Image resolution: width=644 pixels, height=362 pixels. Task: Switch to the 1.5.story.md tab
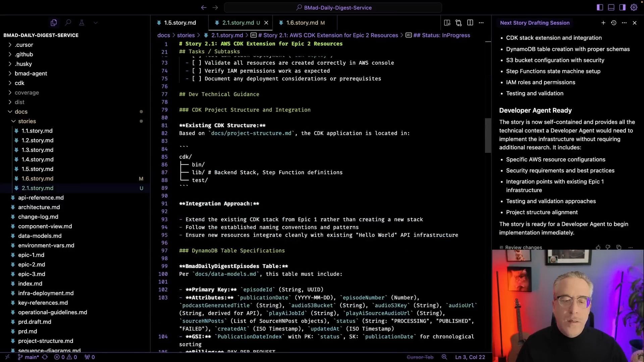(x=180, y=23)
